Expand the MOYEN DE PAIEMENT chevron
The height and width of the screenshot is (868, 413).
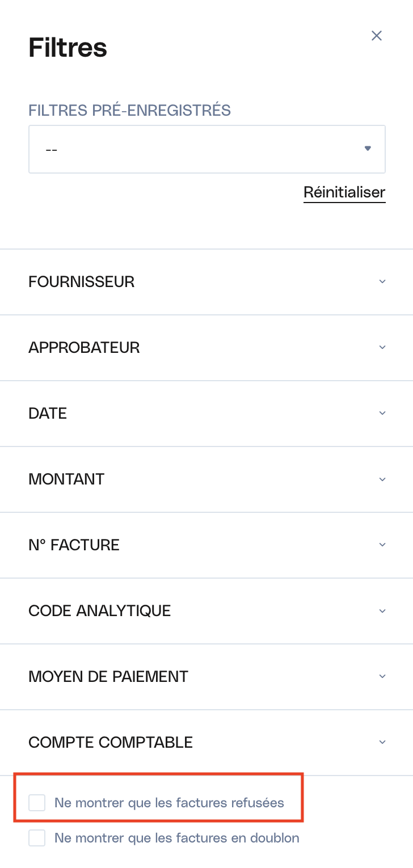pos(382,676)
